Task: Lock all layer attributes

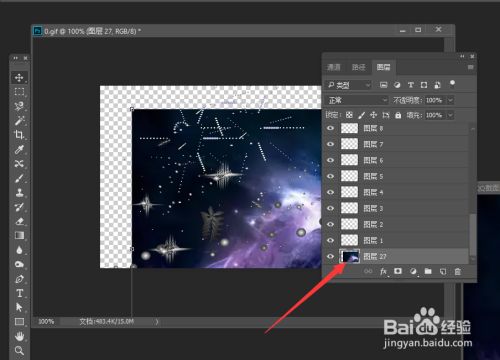Action: pyautogui.click(x=398, y=115)
